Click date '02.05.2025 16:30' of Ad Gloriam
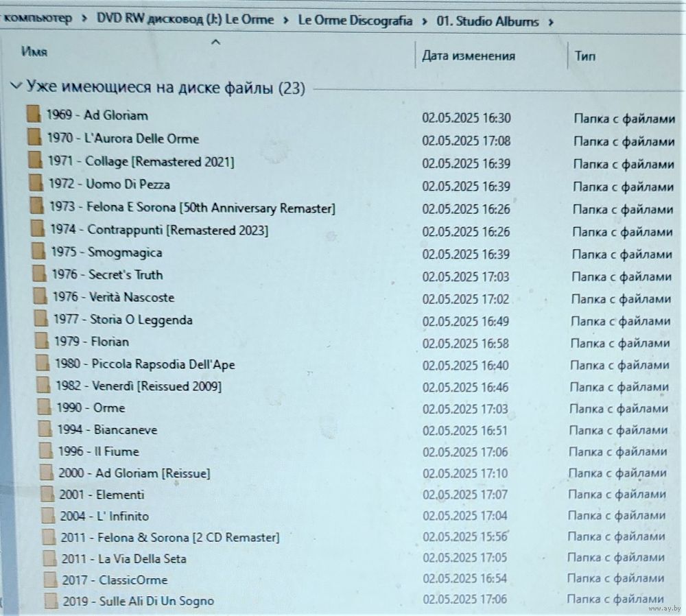 466,118
